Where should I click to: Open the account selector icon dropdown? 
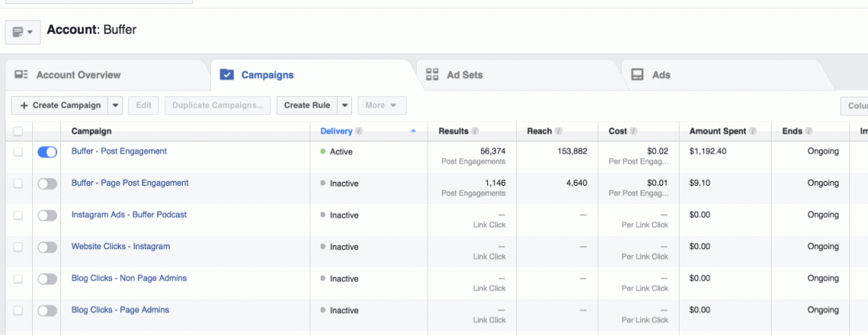click(23, 32)
